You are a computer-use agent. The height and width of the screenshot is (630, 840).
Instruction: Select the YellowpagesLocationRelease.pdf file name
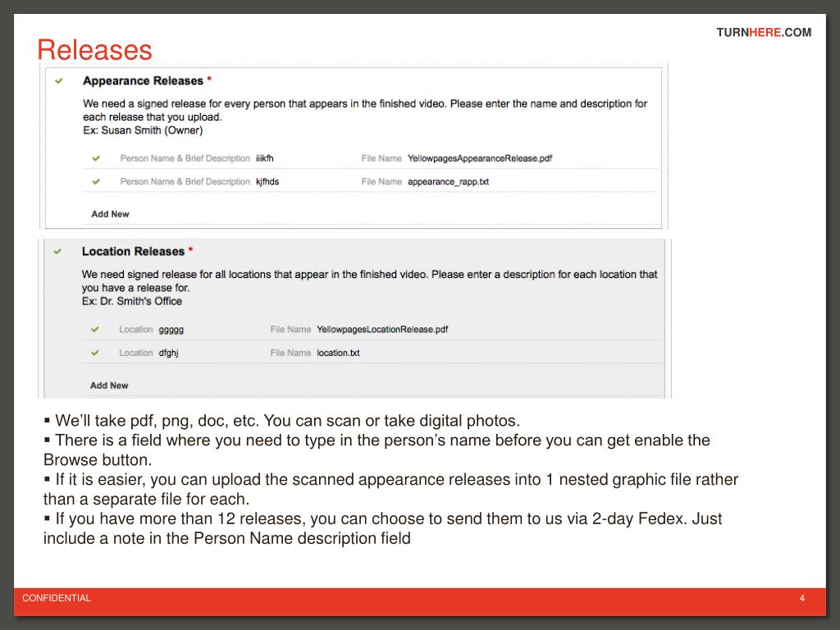(382, 329)
